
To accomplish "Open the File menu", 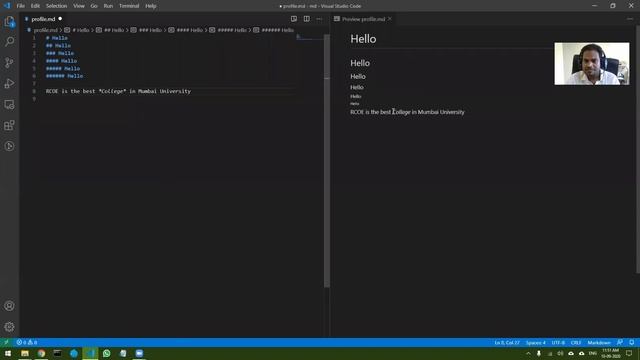I will [x=21, y=6].
